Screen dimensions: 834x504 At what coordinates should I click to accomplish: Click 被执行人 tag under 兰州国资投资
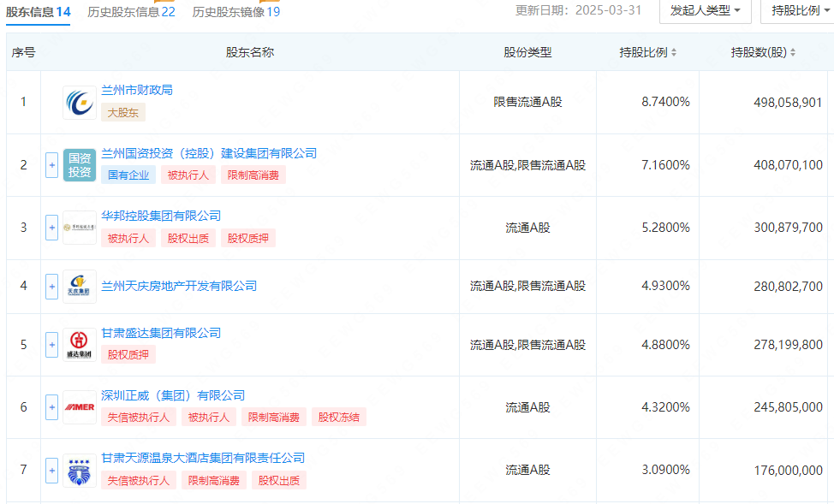188,175
